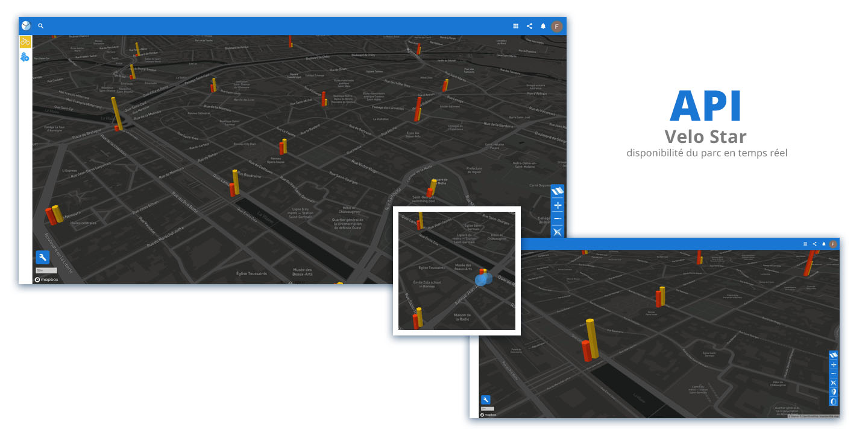Click the map layers icon in large window controls
868x429 pixels.
pos(558,191)
